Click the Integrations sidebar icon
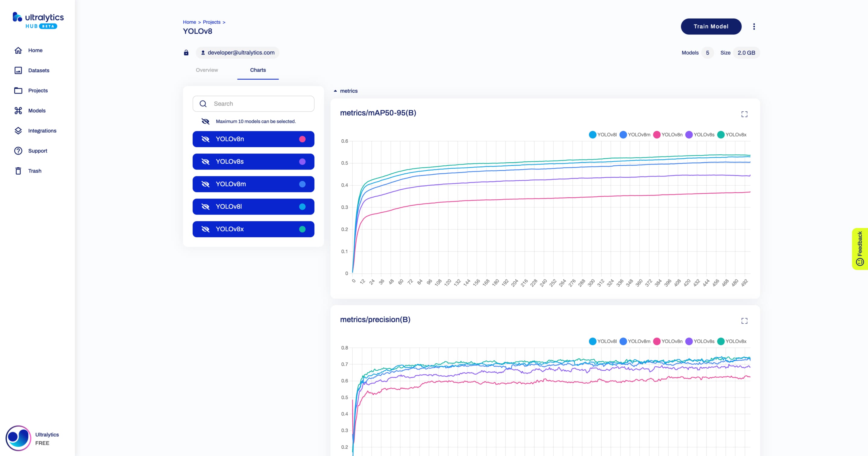 point(18,130)
